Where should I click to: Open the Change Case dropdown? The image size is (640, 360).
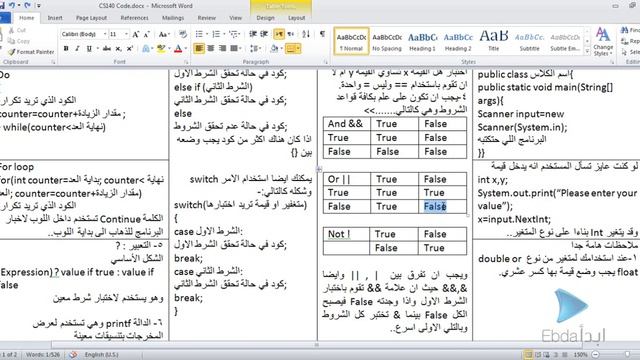tap(164, 34)
